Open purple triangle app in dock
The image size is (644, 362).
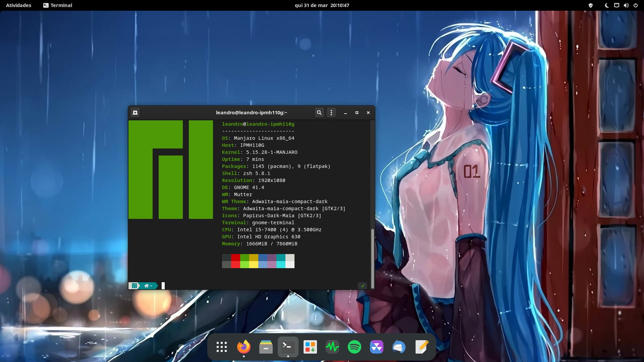point(377,347)
